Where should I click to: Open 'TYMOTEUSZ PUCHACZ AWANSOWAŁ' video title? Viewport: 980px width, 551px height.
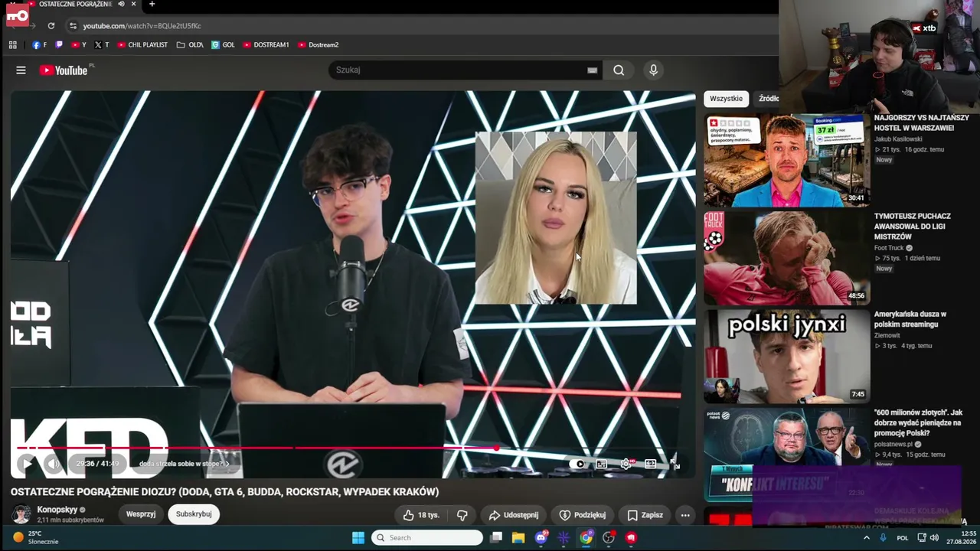pyautogui.click(x=913, y=227)
